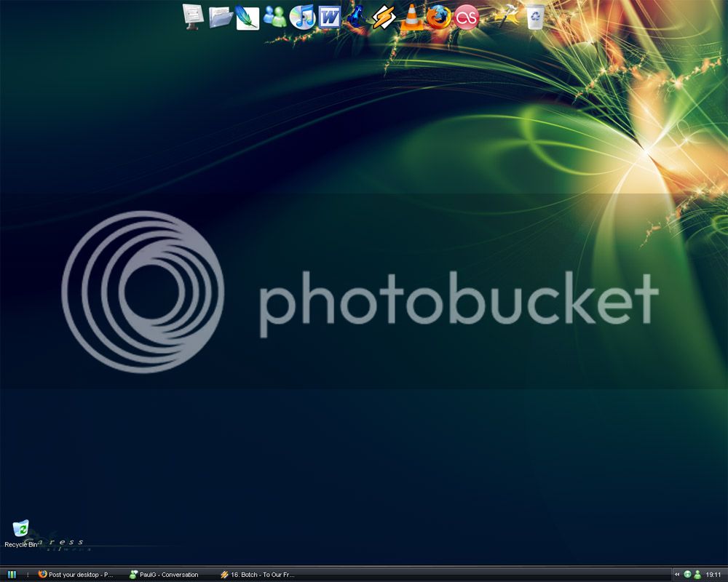Click the 19:11 system clock
Viewport: 728px width, 582px height.
click(x=713, y=575)
